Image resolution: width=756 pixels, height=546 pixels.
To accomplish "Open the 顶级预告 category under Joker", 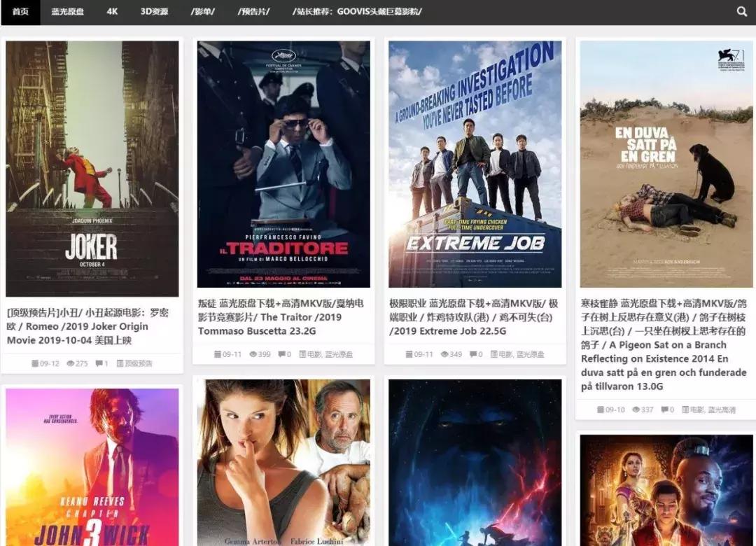I will (x=139, y=363).
